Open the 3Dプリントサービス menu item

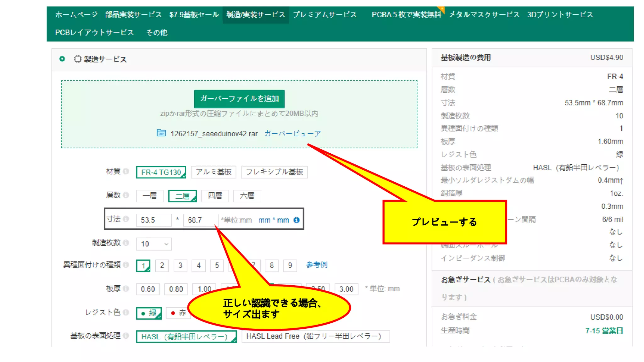[x=560, y=14]
